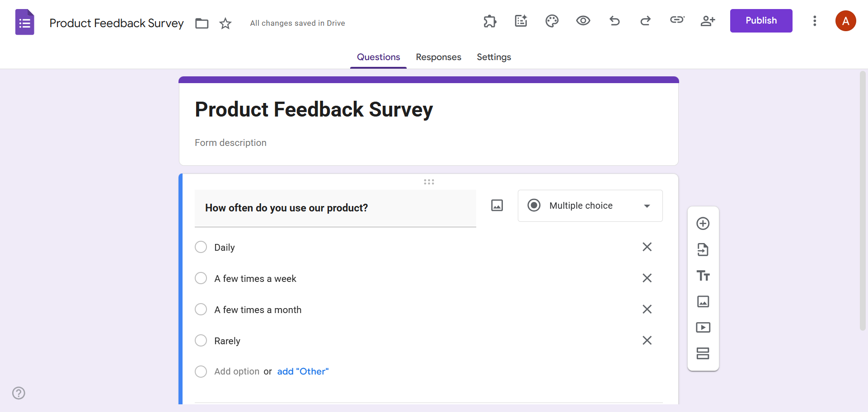Star the Product Feedback Survey form

(225, 23)
